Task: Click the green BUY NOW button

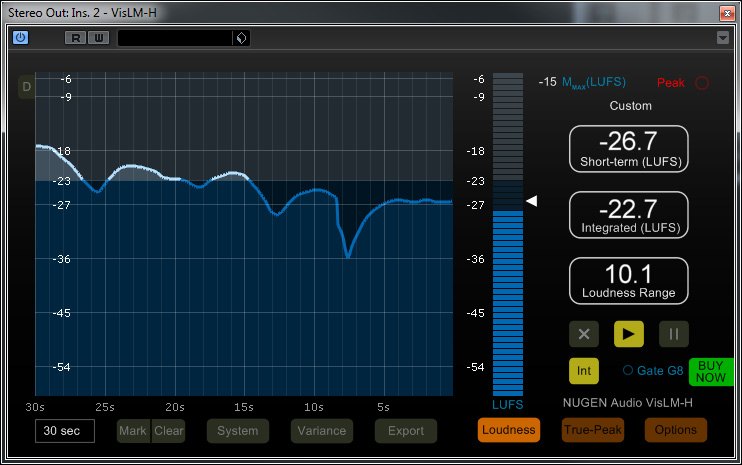Action: point(711,372)
